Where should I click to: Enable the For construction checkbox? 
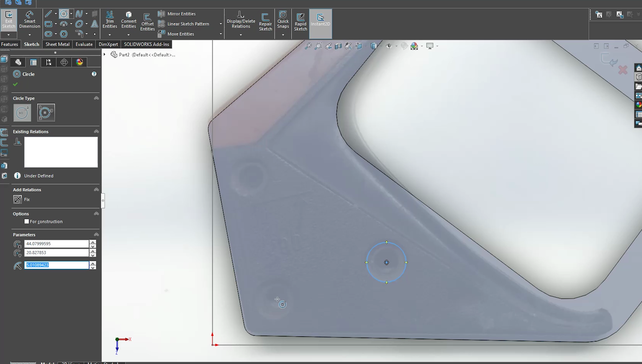tap(27, 221)
